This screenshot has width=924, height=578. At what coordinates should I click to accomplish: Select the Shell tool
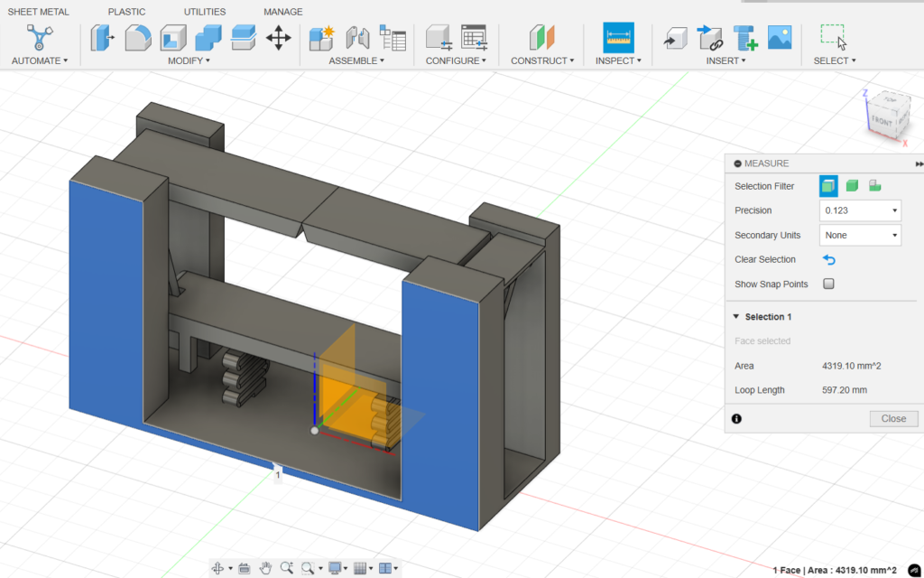pos(173,38)
